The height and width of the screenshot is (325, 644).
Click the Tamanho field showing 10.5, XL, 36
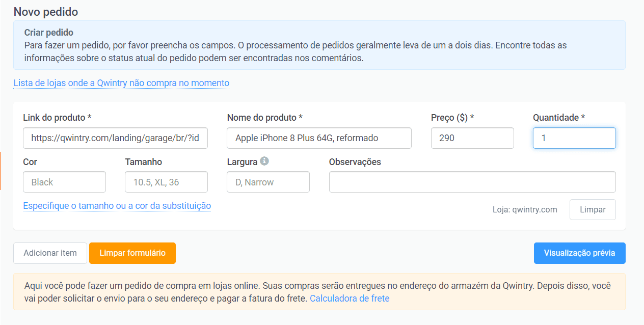pyautogui.click(x=166, y=182)
